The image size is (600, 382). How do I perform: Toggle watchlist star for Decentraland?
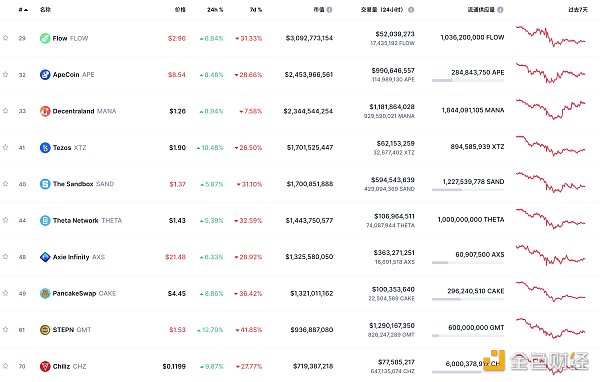tap(5, 111)
